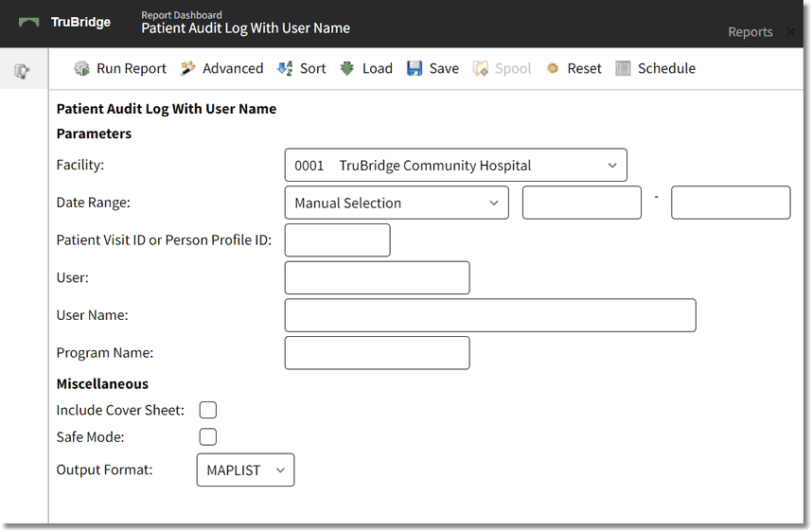Click the TruBridge brand name text
Screen dimensions: 812x532
80,23
